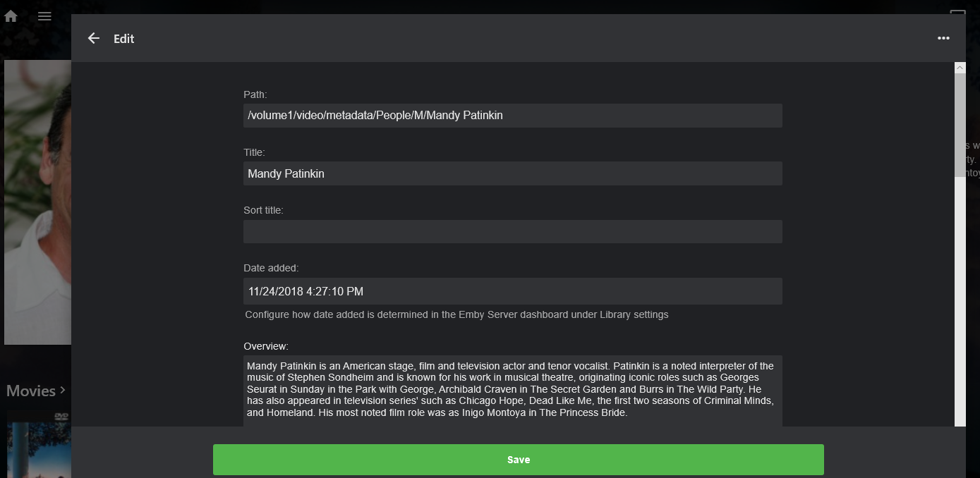Edit the Path field

(x=512, y=116)
